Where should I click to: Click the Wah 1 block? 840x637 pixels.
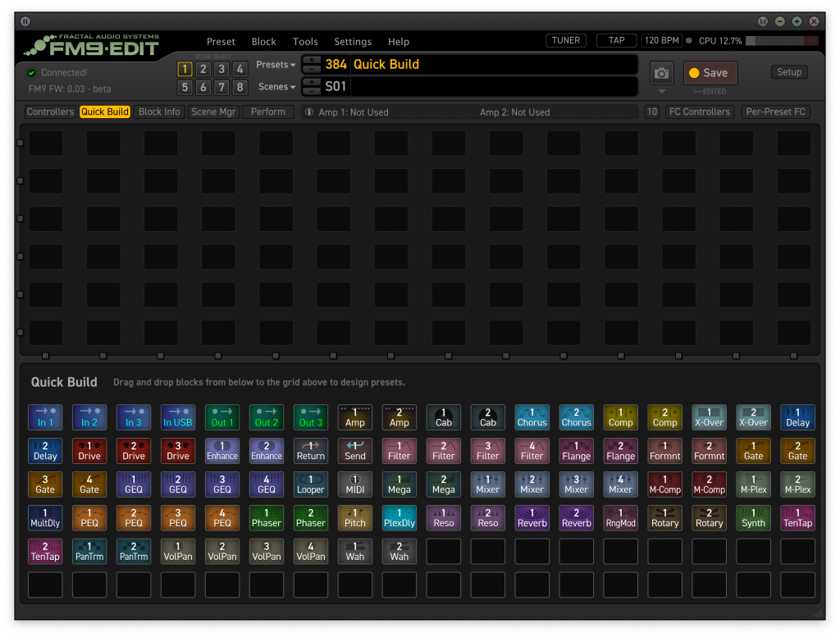point(355,551)
